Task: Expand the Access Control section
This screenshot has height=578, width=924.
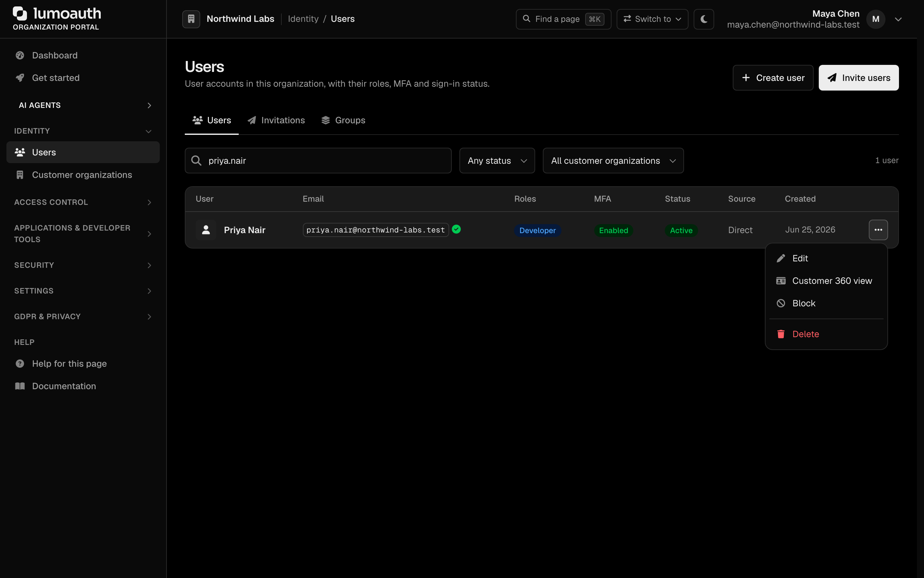Action: [83, 202]
